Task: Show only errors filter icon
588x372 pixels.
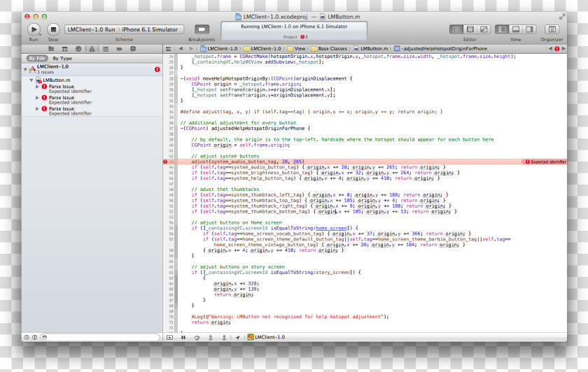Action: 34,337
